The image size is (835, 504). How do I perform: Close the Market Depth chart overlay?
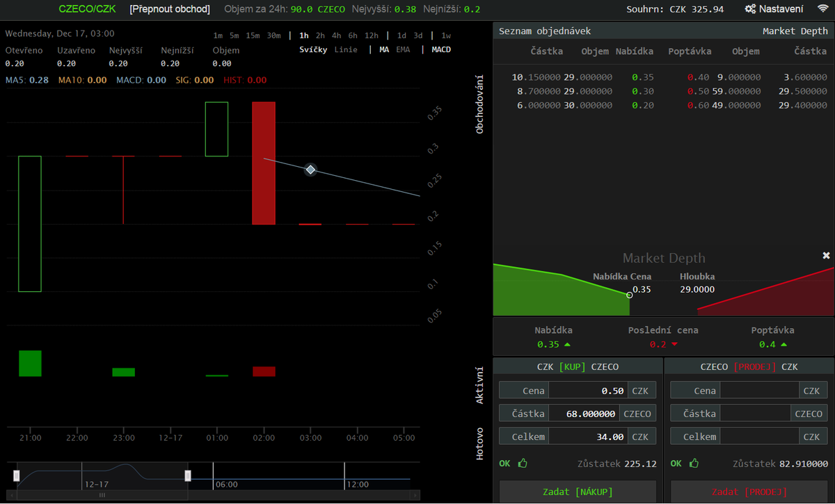click(x=826, y=256)
